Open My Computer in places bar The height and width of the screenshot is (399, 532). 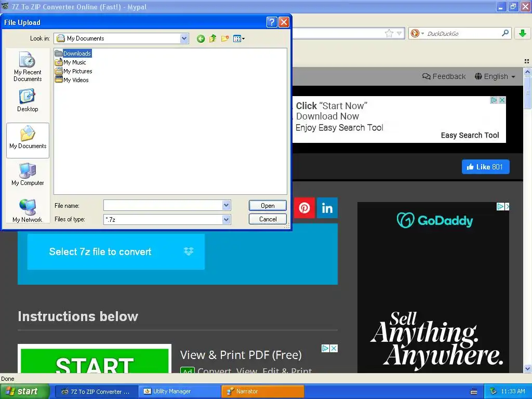click(x=28, y=175)
